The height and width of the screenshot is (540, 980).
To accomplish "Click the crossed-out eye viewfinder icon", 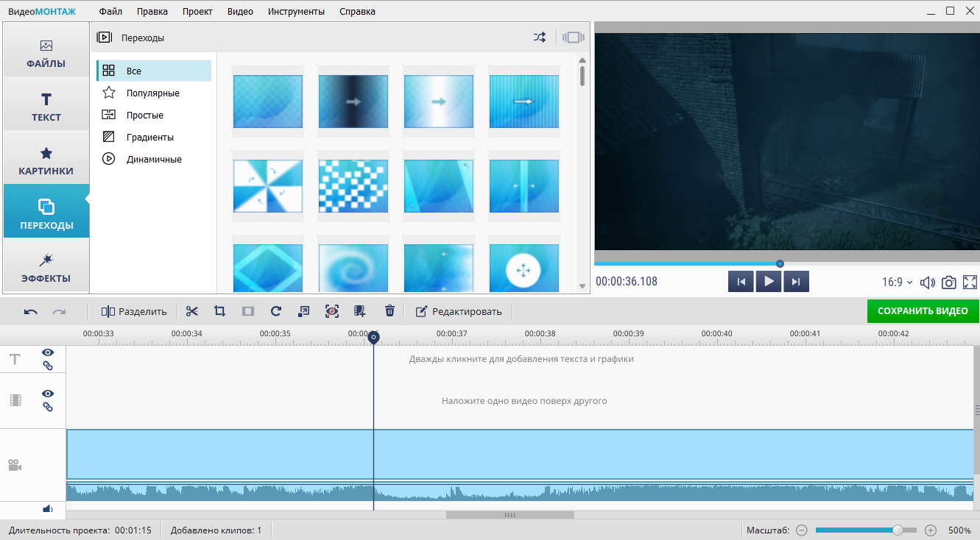I will (332, 311).
